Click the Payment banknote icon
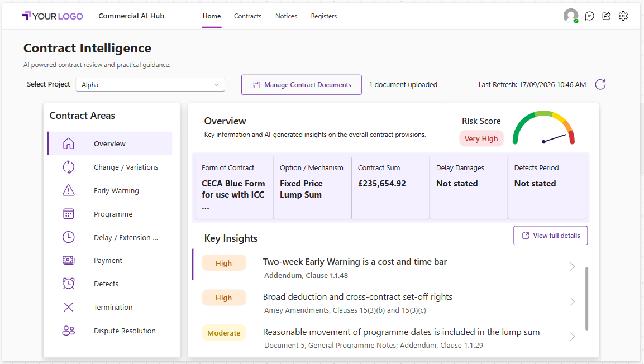 pos(69,260)
